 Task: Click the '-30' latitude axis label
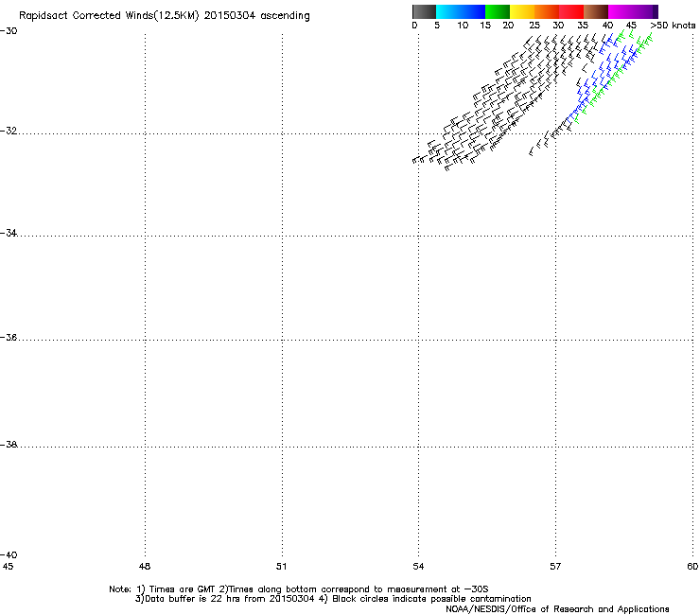pos(9,31)
